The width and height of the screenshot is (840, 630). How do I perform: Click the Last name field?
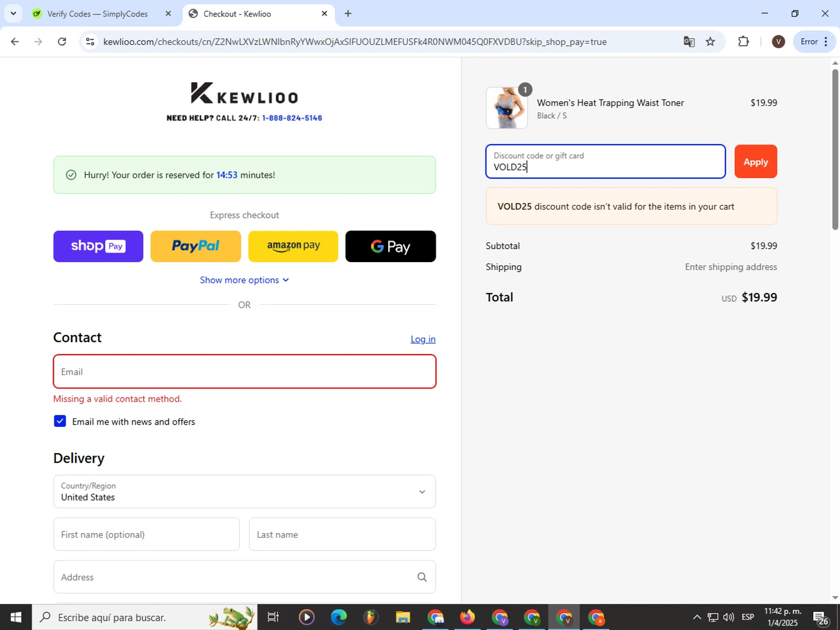tap(342, 534)
